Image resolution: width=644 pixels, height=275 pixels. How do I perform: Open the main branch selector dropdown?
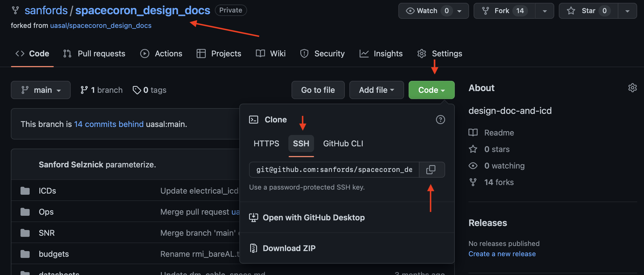(41, 90)
